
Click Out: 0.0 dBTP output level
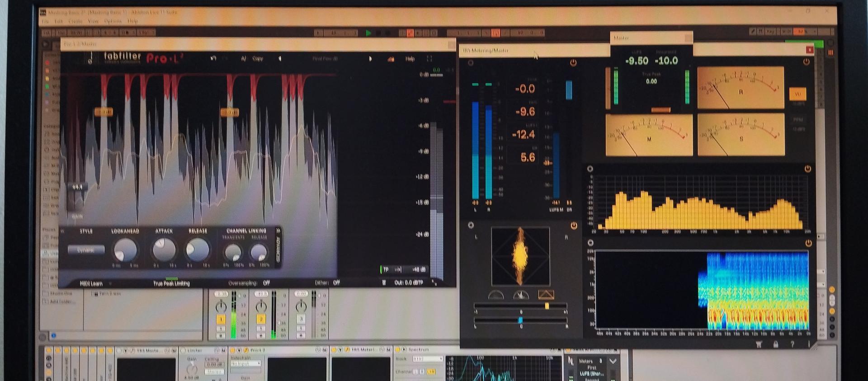(x=409, y=282)
